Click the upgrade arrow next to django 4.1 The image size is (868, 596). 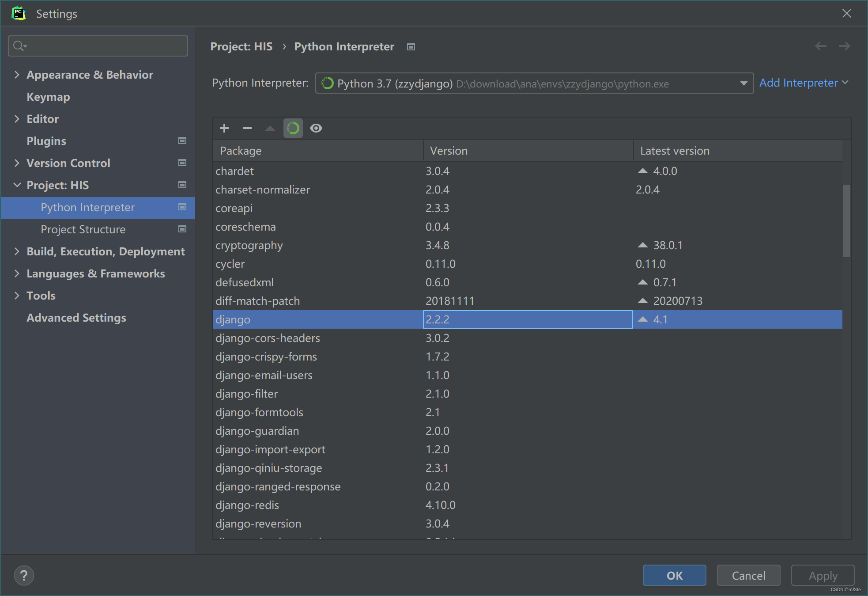643,319
